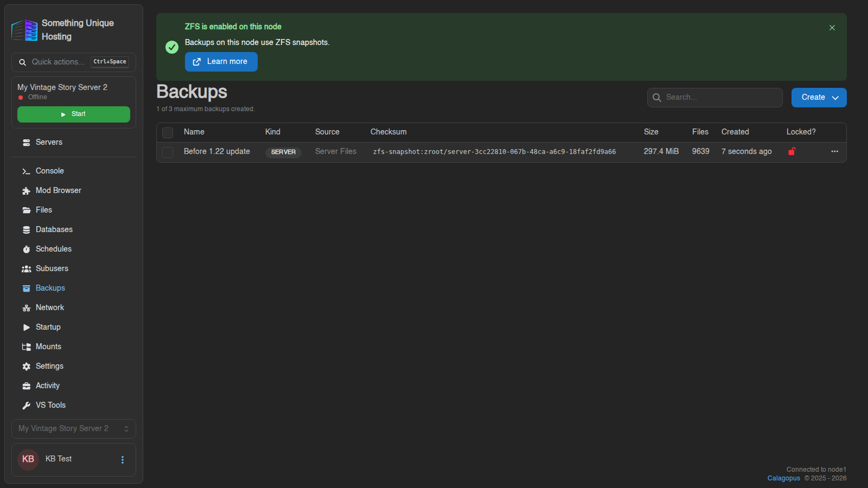This screenshot has width=868, height=488.
Task: Click the 'My Vintage Story Server 2' title
Action: (x=62, y=87)
